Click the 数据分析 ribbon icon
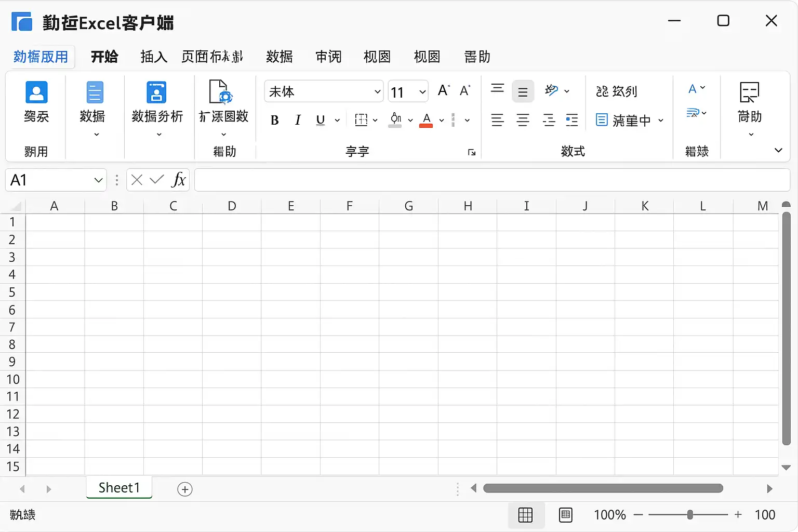 [x=156, y=92]
